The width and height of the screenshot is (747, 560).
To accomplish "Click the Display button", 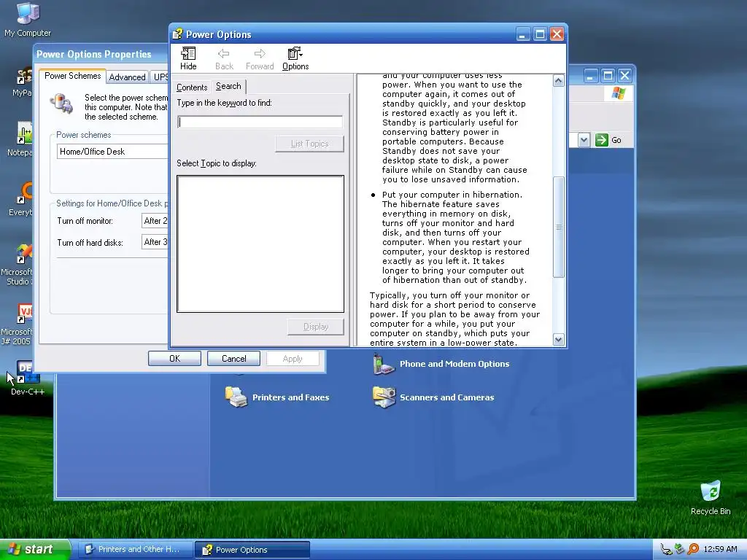I will [x=316, y=327].
